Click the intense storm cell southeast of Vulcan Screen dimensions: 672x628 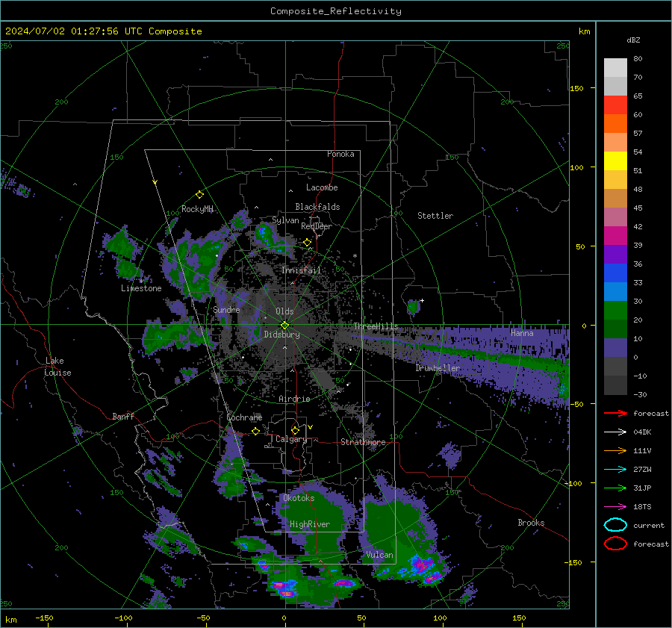pyautogui.click(x=422, y=567)
